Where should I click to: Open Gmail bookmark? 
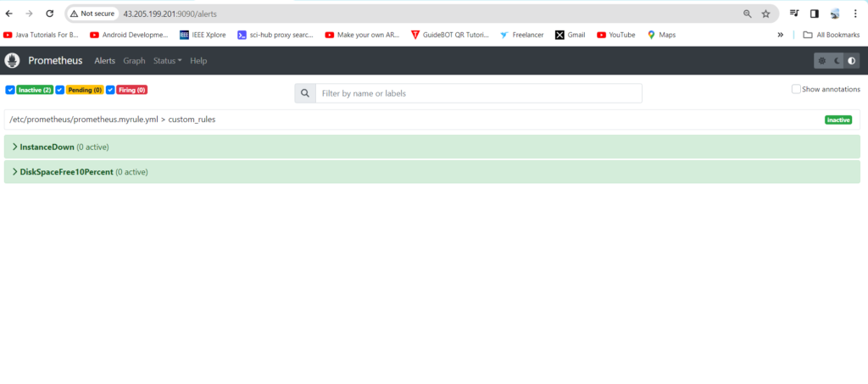coord(570,35)
